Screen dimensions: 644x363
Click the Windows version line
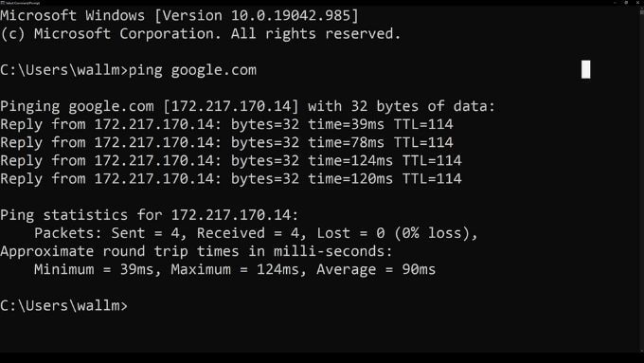coord(180,15)
